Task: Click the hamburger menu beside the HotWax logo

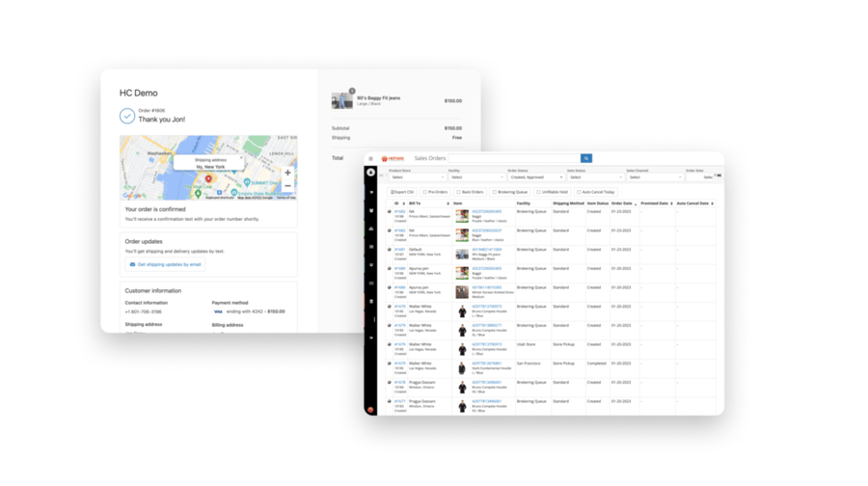Action: (x=370, y=159)
